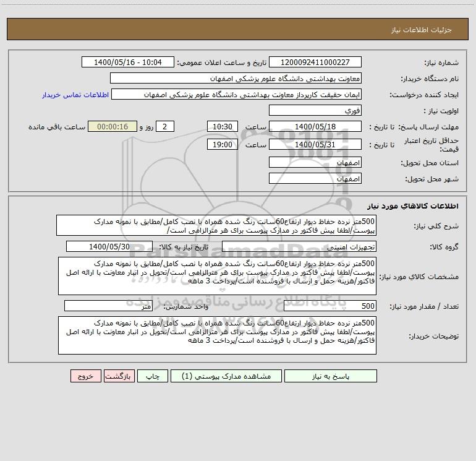
Task: Click the delivery province field اصفهان
Action: coord(315,162)
